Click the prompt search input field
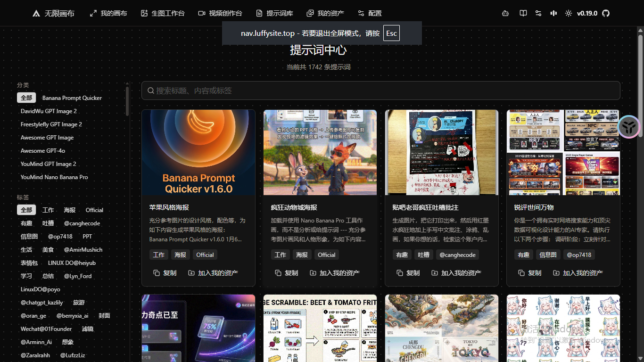Image resolution: width=644 pixels, height=362 pixels. [x=381, y=90]
